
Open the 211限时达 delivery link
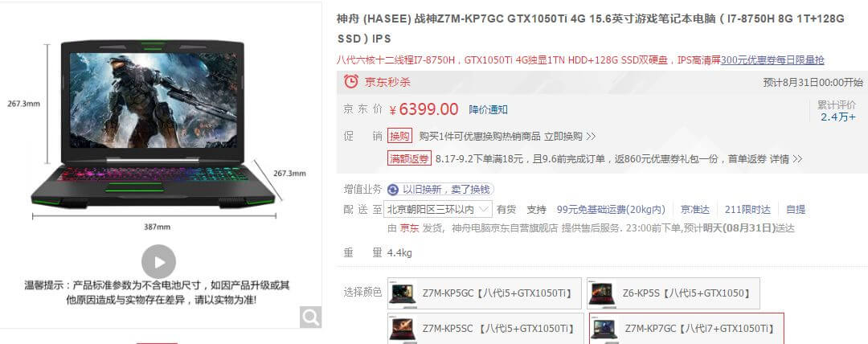coord(747,210)
